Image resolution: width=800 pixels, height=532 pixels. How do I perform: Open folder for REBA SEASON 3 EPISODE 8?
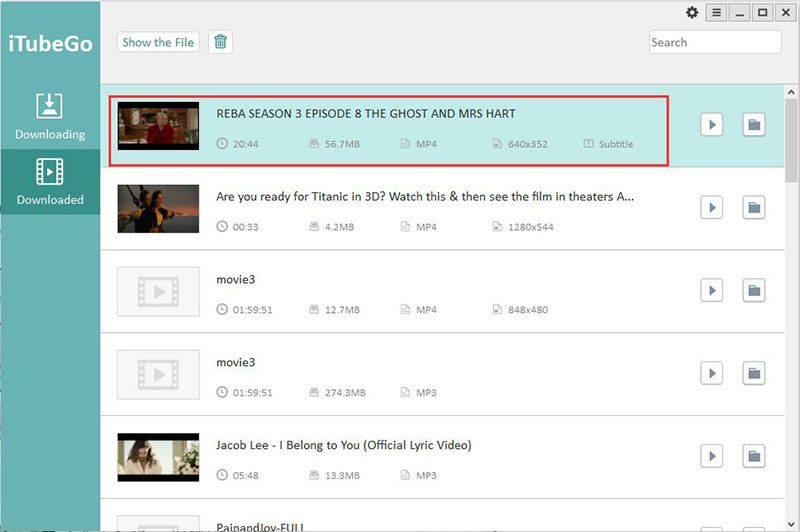[754, 125]
